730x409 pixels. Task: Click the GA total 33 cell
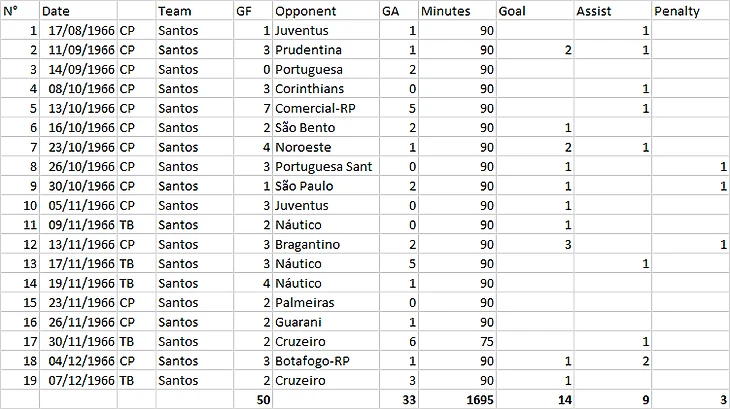399,399
